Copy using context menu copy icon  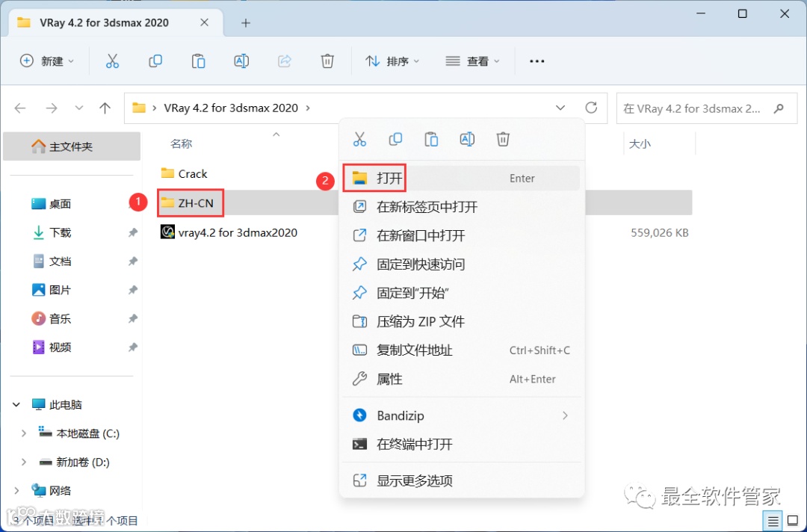coord(395,139)
